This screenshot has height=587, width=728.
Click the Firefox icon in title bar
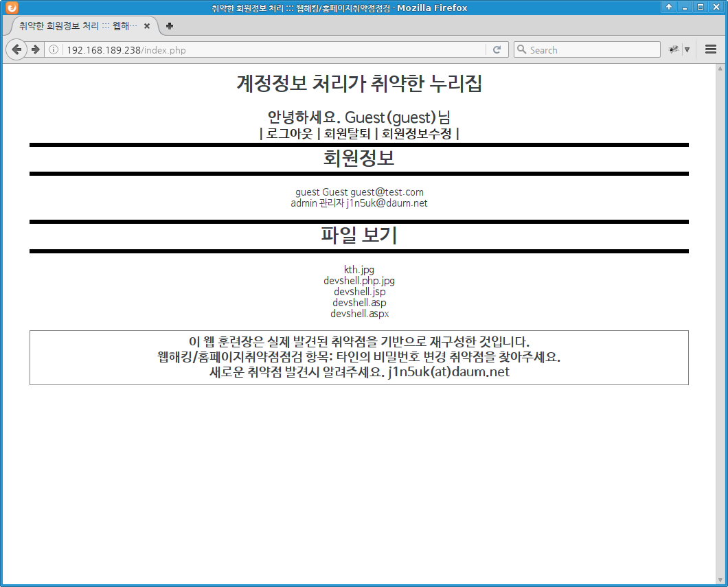pyautogui.click(x=12, y=8)
